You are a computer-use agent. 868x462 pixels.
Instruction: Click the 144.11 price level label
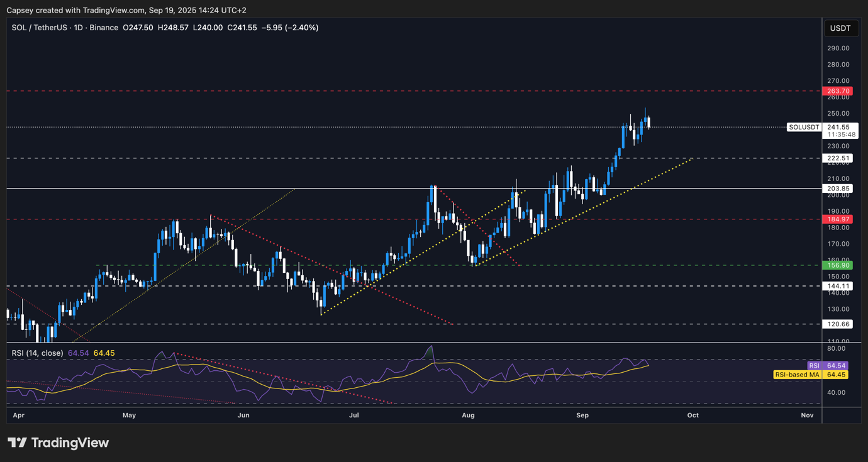(x=837, y=286)
